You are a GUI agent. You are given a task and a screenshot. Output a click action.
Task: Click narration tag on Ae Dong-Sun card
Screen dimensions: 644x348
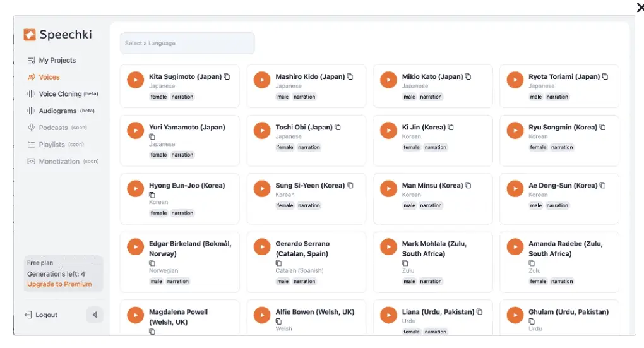[558, 205]
